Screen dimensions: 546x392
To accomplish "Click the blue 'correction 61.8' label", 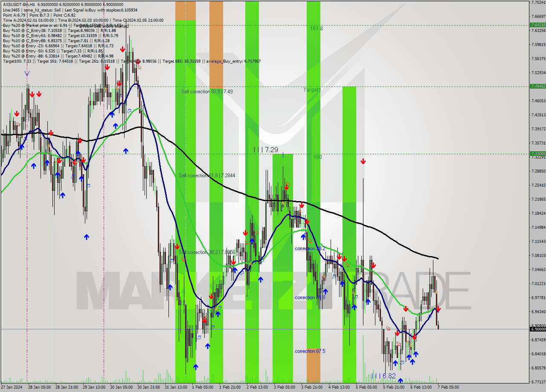I will 310,297.
